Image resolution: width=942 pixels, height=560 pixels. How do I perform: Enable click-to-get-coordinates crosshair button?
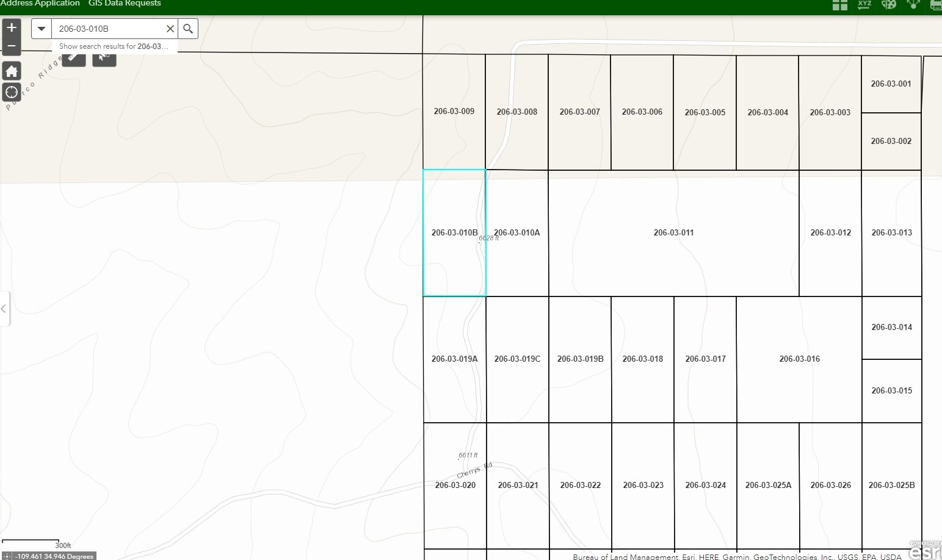[7, 556]
